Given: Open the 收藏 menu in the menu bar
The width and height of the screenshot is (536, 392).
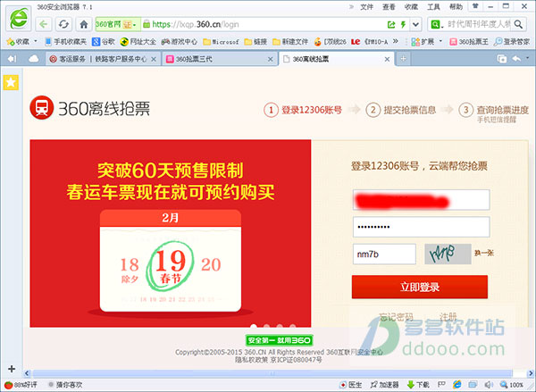Looking at the screenshot, I should 411,7.
